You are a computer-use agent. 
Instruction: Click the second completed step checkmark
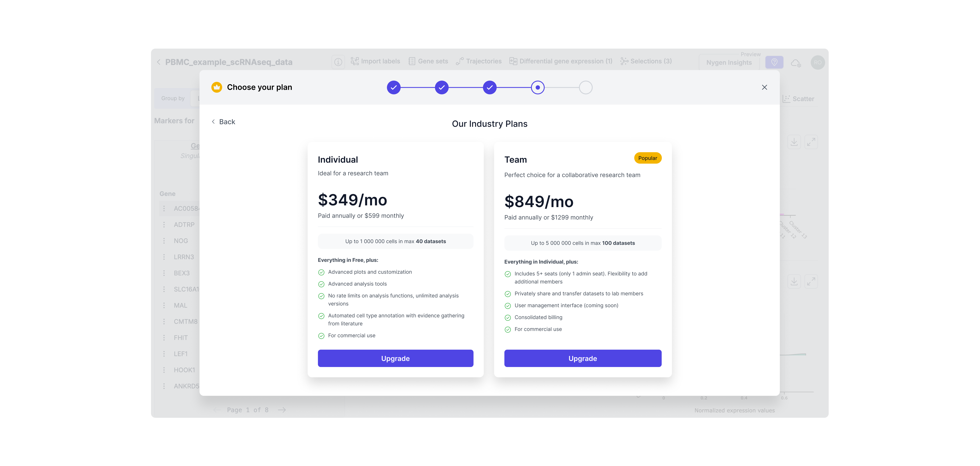[x=441, y=88]
